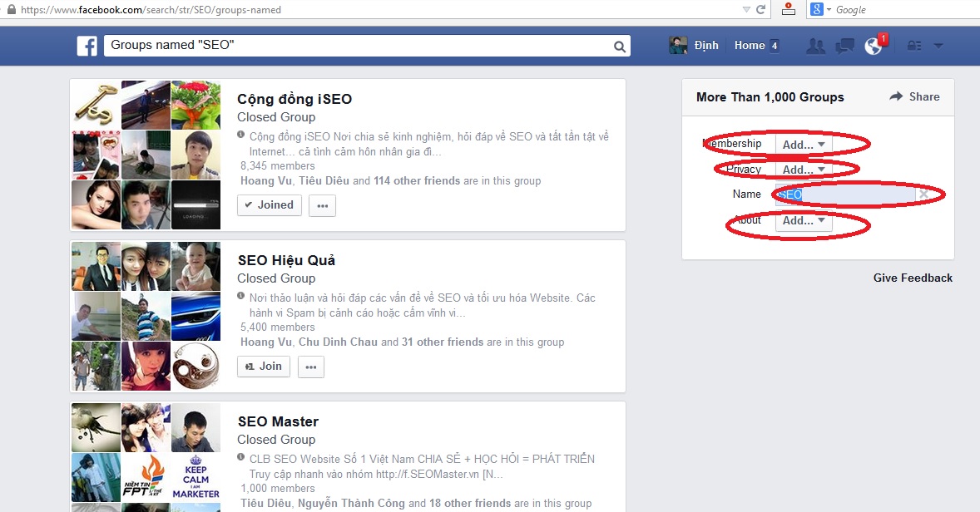980x512 pixels.
Task: Clear the Name filter with X icon
Action: (x=923, y=194)
